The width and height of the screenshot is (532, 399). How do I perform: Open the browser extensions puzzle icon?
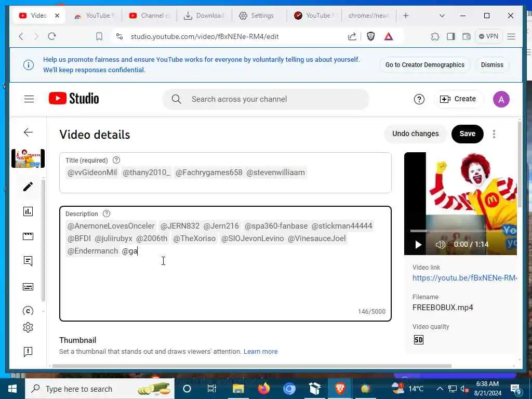tap(435, 36)
